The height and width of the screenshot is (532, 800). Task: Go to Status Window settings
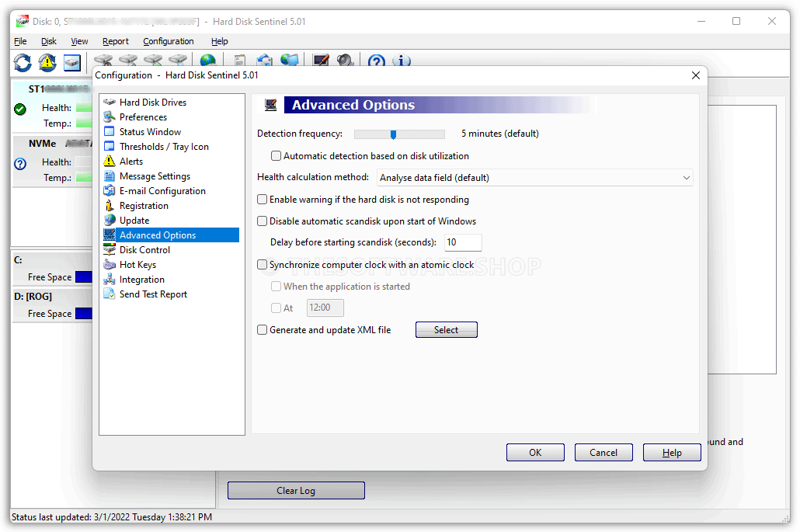[x=150, y=131]
